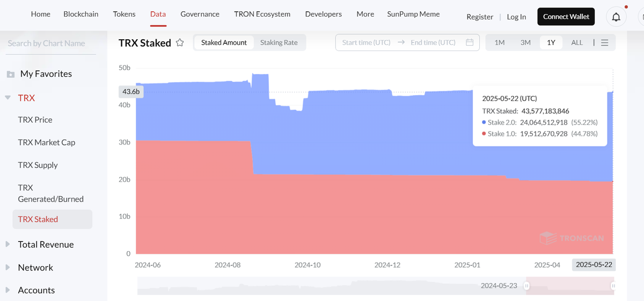The image size is (644, 301).
Task: Focus the Search by Chart Name field
Action: (50, 44)
